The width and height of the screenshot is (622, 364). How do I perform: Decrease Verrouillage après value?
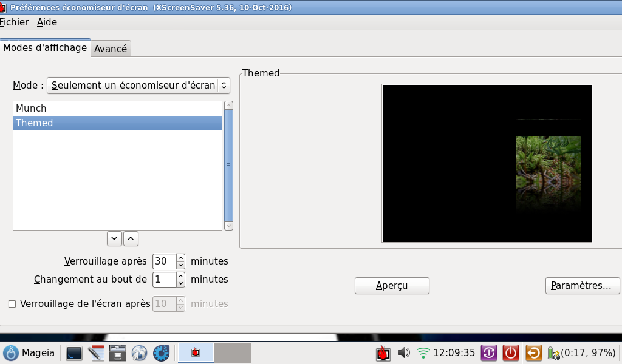point(181,265)
